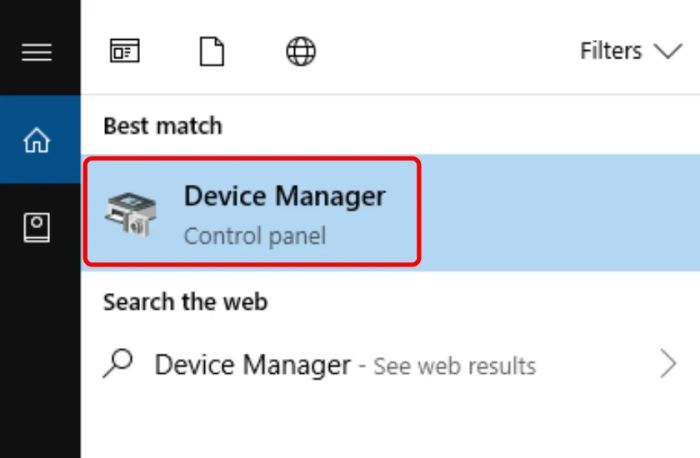700x458 pixels.
Task: Click the 'Best match' heading
Action: pos(162,125)
